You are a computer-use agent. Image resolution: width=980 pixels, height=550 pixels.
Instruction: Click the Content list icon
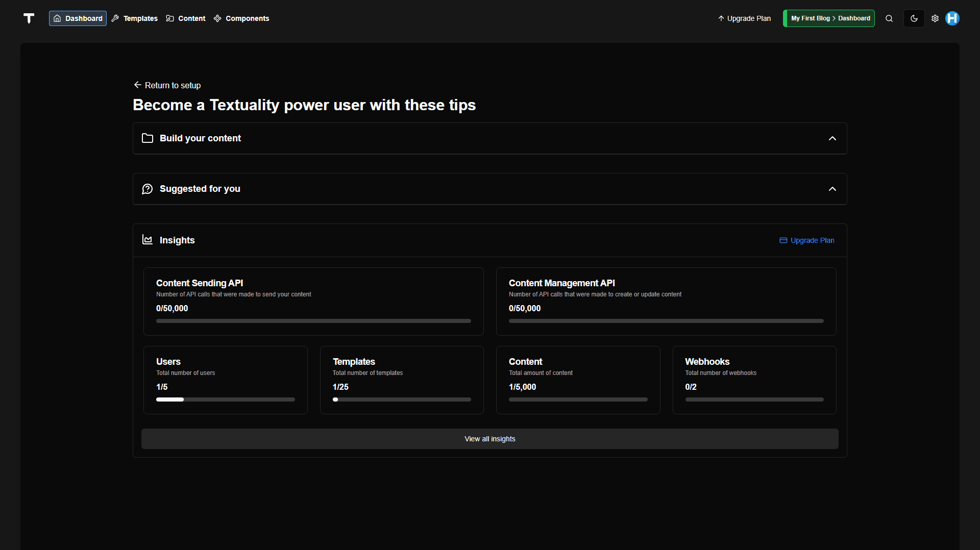click(170, 18)
